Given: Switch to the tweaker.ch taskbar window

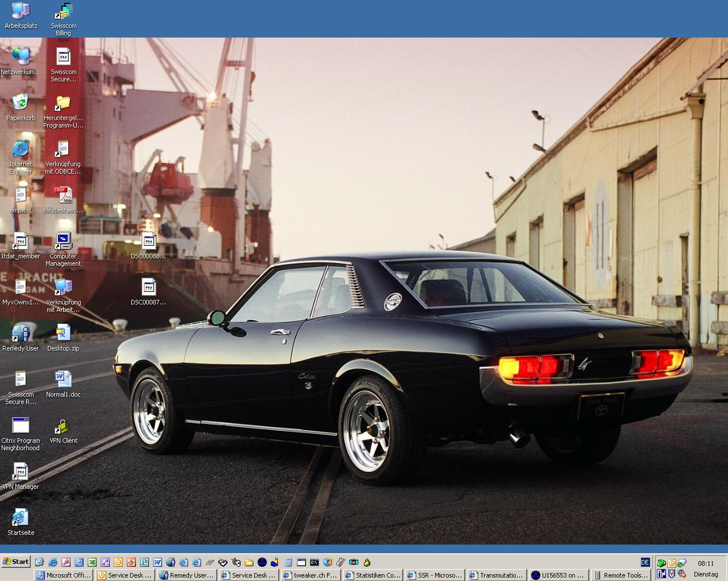Looking at the screenshot, I should (311, 575).
